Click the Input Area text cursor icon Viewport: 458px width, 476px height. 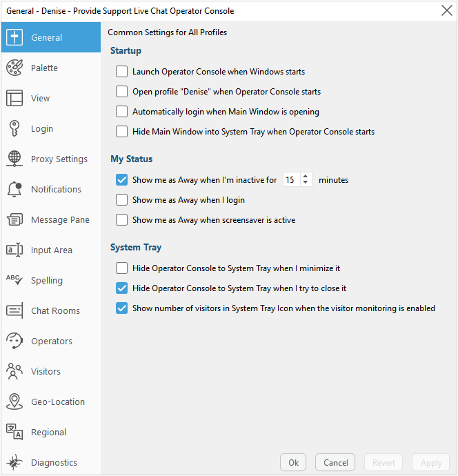[x=14, y=250]
